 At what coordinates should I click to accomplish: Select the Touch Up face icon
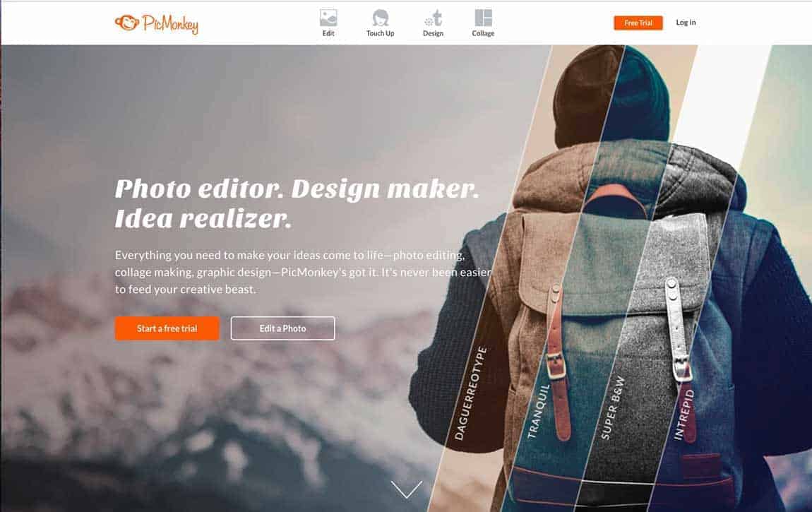[x=380, y=18]
